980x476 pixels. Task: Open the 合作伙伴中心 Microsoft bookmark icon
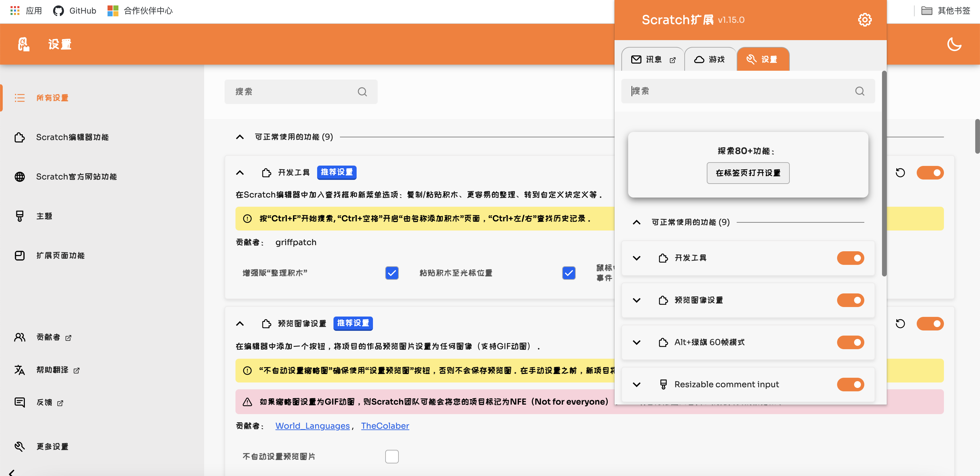(x=113, y=11)
